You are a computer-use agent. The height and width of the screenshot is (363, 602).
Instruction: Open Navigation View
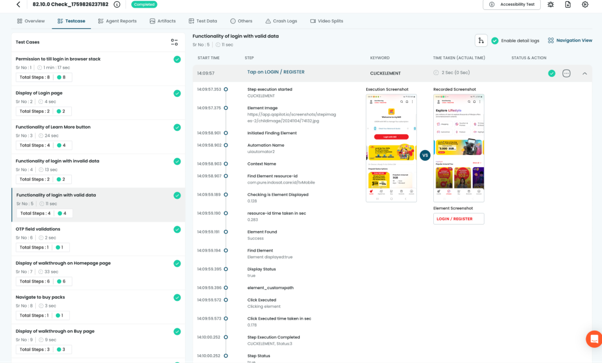(x=570, y=40)
